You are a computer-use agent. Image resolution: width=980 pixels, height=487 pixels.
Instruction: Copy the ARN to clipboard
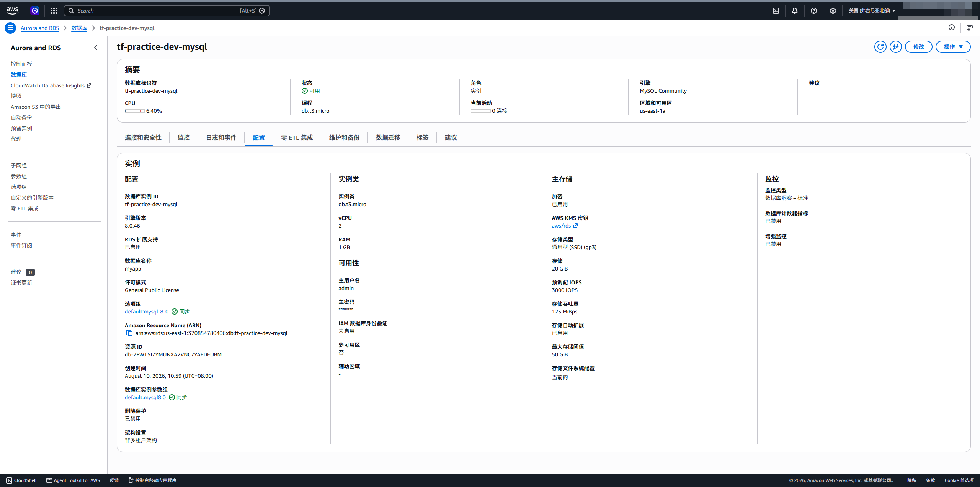click(x=129, y=333)
